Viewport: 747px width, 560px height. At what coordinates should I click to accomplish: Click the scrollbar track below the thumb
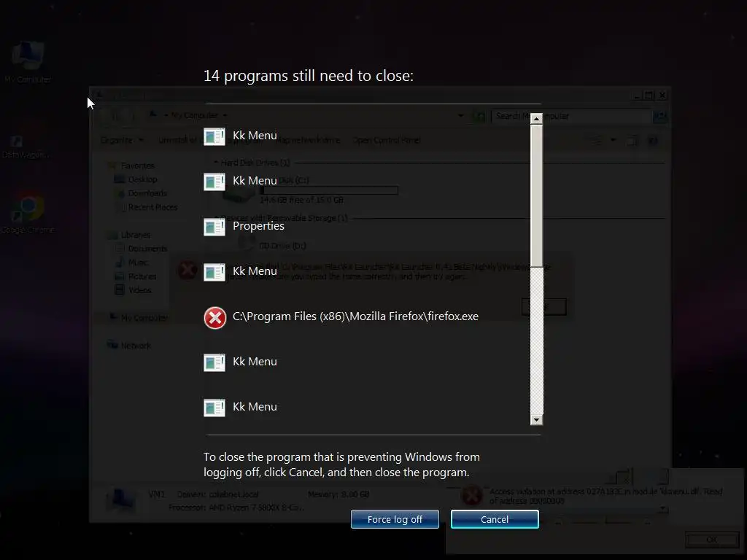(536, 340)
